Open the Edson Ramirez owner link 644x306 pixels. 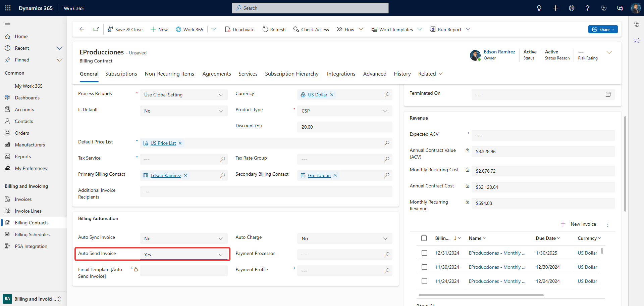499,52
